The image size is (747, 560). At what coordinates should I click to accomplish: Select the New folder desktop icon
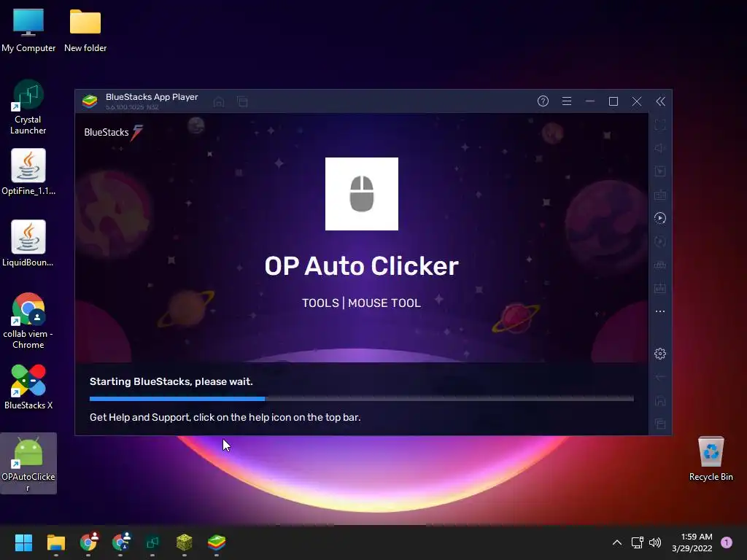pos(85,31)
